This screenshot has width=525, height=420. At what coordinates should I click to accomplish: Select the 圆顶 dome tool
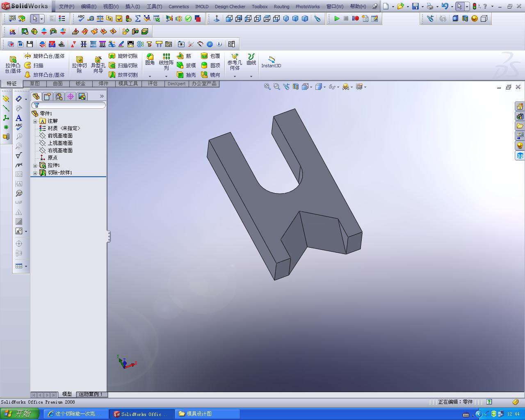point(210,65)
